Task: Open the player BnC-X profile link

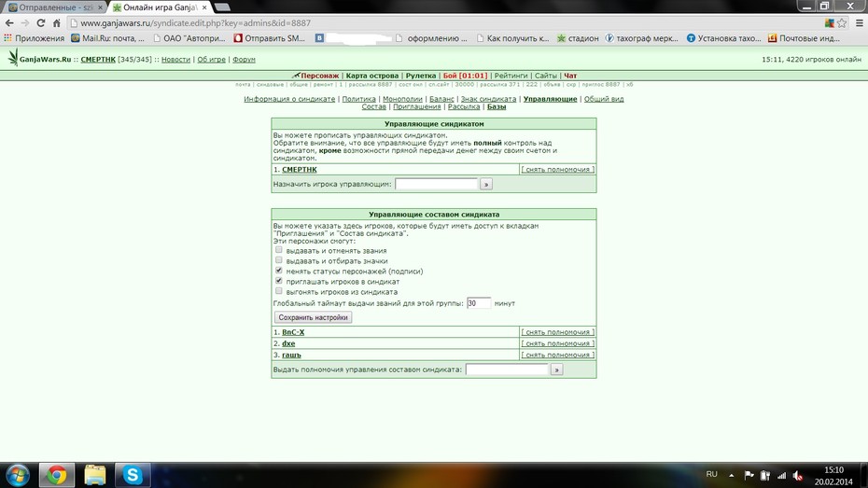Action: [x=293, y=332]
